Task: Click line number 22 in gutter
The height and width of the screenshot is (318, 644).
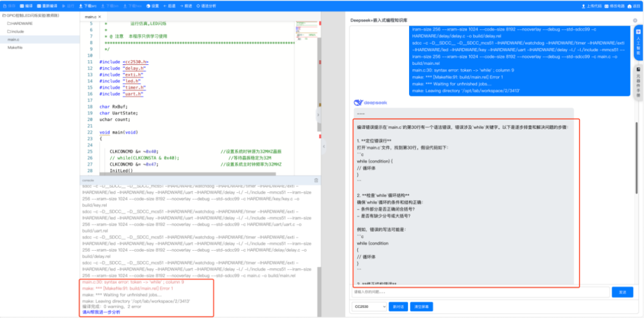Action: (x=90, y=132)
